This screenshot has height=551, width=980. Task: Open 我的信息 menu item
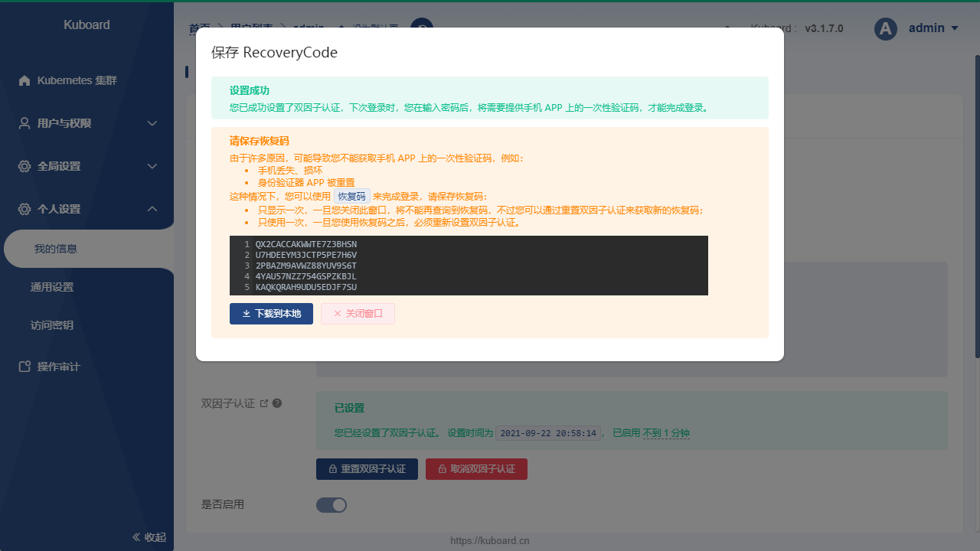click(55, 249)
